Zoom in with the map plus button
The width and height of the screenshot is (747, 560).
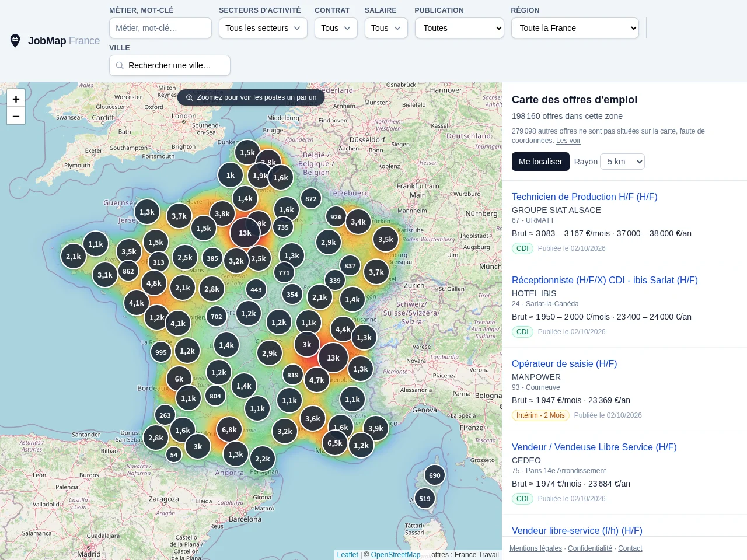click(16, 99)
